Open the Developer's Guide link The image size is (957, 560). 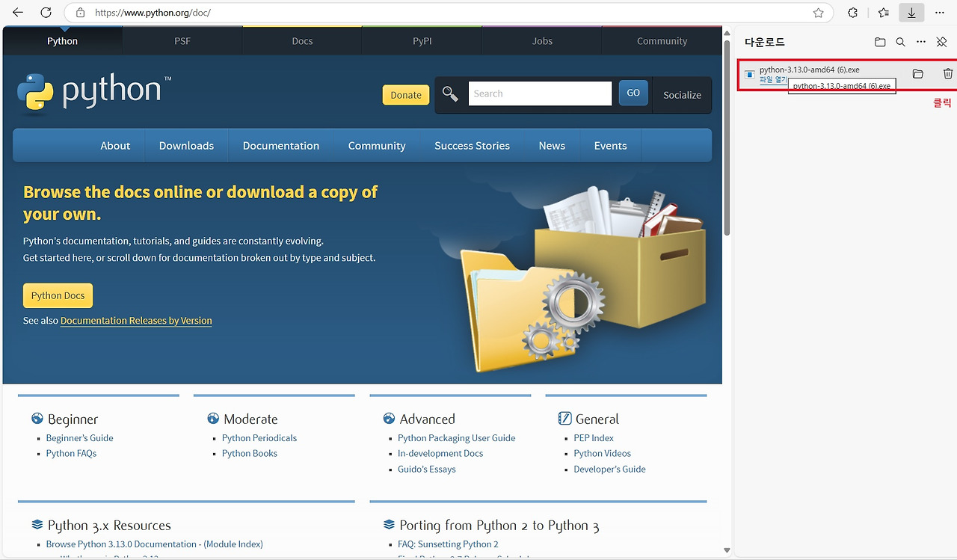click(610, 469)
